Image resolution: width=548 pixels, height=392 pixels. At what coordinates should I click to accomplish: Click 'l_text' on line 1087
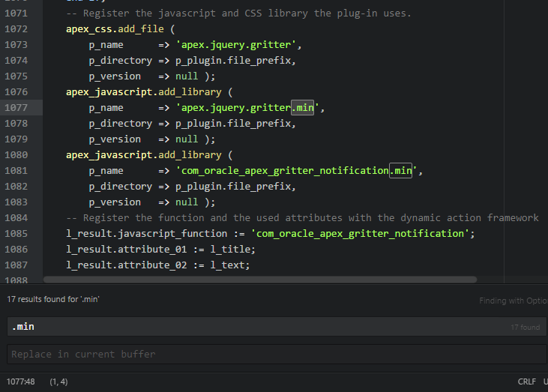tap(227, 265)
